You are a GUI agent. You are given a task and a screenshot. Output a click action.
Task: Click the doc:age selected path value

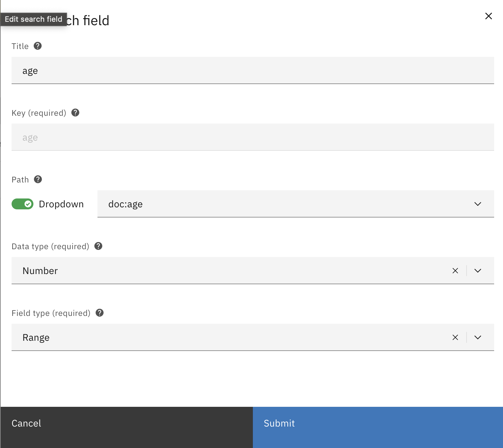coord(125,204)
